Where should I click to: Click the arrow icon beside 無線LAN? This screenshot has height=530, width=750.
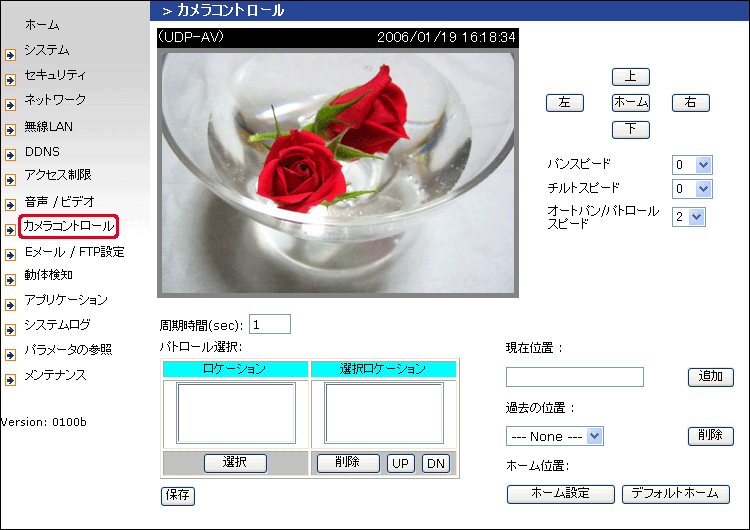11,130
